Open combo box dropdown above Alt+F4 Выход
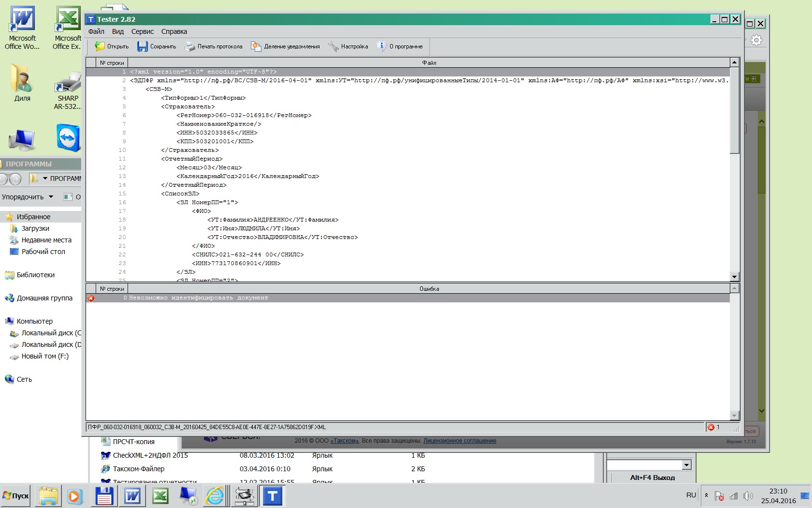 tap(686, 465)
